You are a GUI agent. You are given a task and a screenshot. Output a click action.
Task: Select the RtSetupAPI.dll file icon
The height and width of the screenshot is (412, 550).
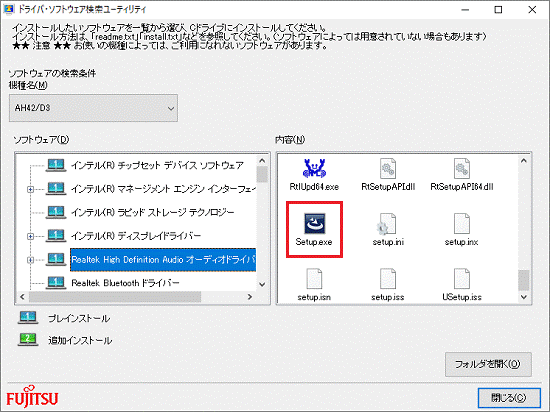(388, 168)
